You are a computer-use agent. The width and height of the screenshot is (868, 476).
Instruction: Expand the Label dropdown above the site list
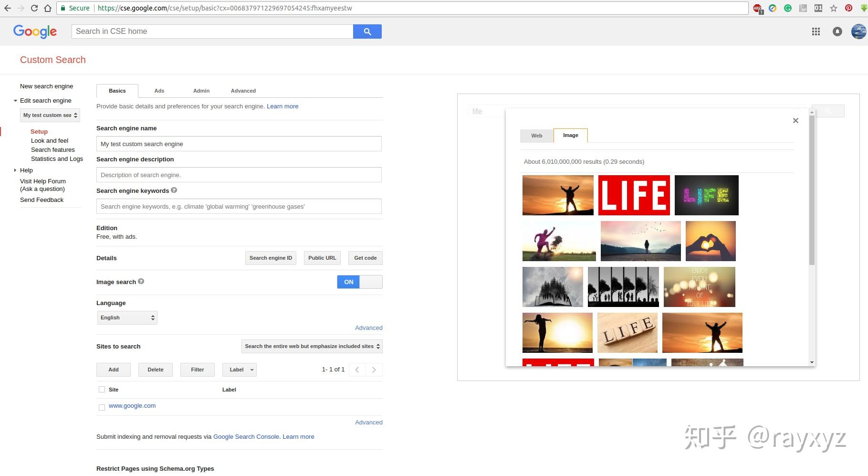(239, 369)
